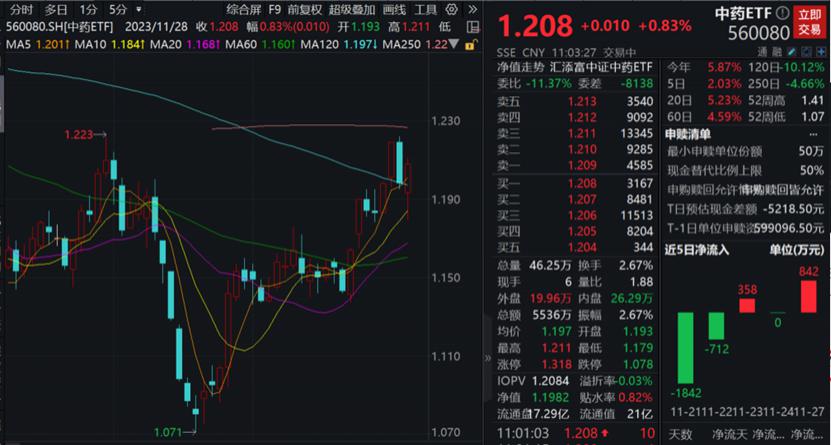Enable 超级叠加 overlay option

(x=348, y=10)
